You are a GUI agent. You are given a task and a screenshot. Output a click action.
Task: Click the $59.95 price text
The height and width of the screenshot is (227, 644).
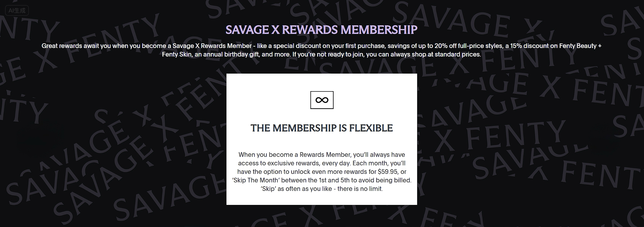388,172
